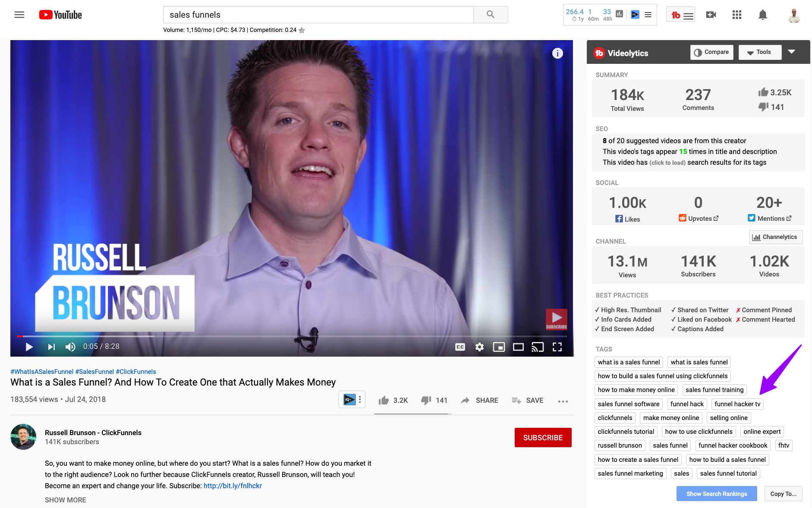812x508 pixels.
Task: Mute the video volume
Action: tap(70, 347)
